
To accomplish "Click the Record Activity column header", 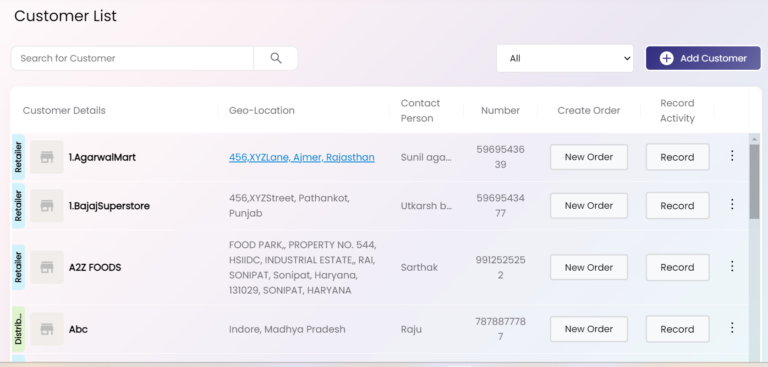I will 677,111.
